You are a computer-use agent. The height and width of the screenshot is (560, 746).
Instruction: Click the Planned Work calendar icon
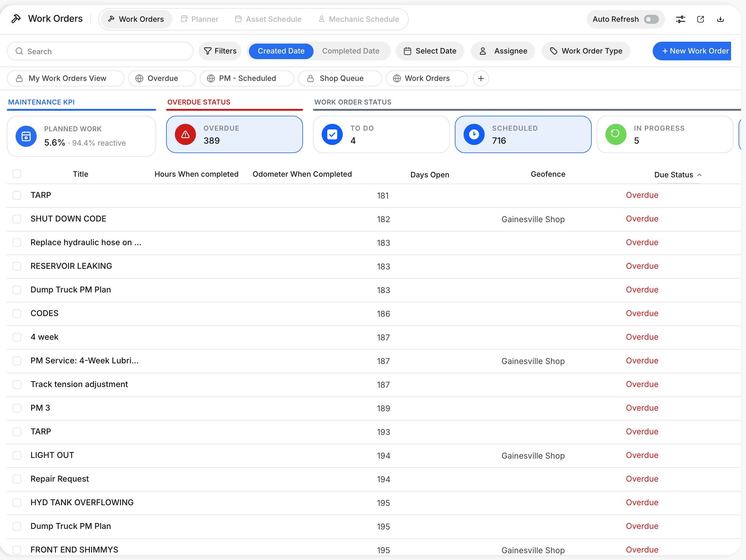(26, 136)
